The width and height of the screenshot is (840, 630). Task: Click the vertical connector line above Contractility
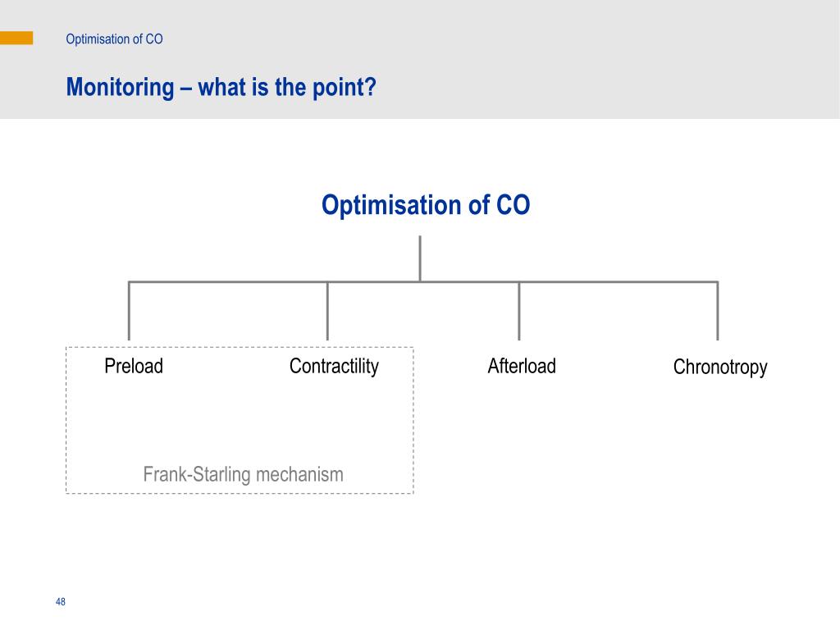[327, 311]
